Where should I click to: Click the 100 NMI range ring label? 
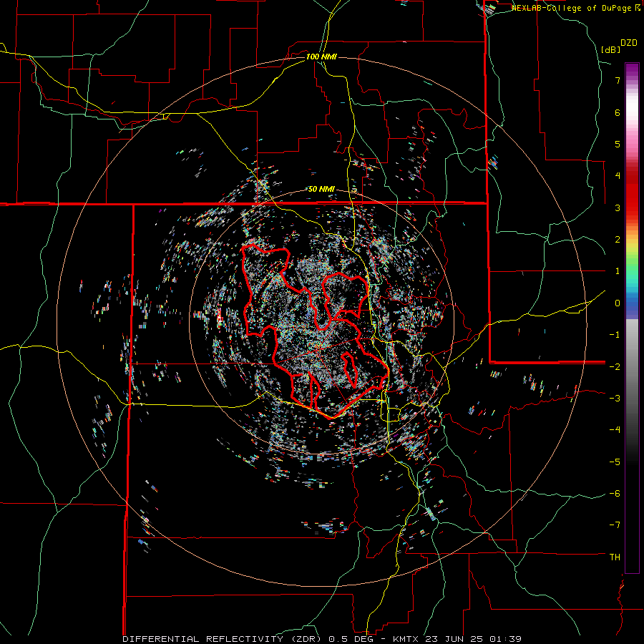321,57
